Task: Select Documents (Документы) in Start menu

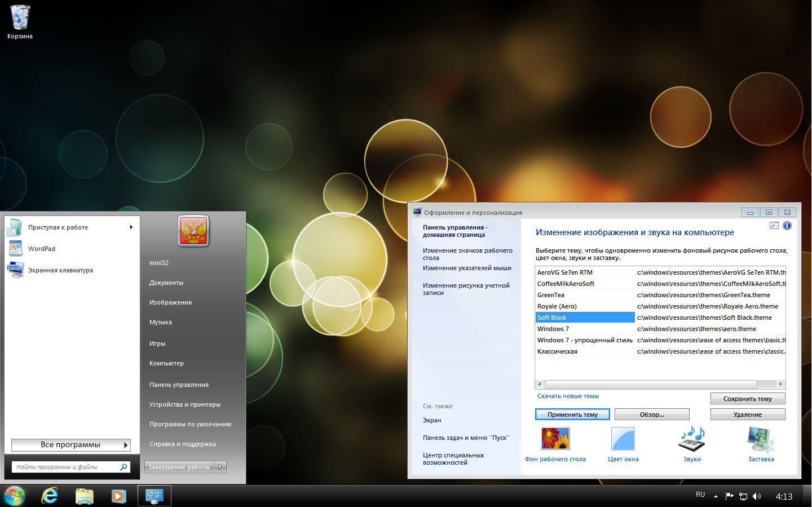Action: tap(166, 283)
